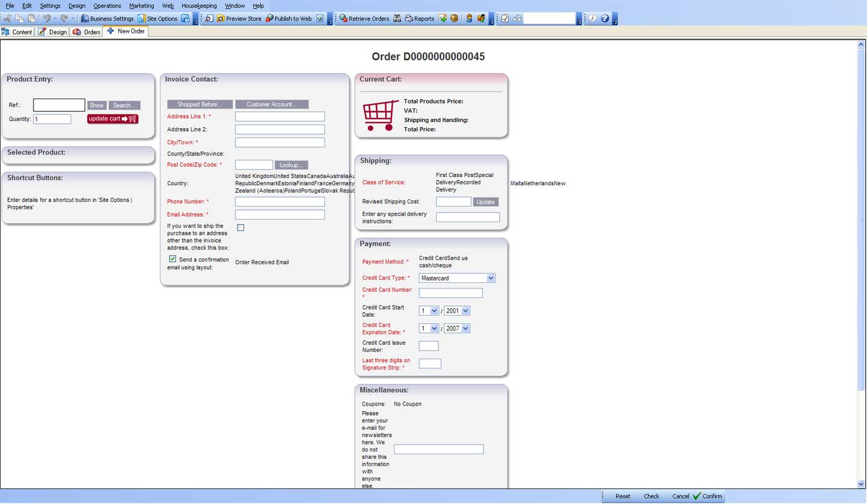The image size is (867, 504).
Task: Expand the Credit Card Start Date year dropdown
Action: 465,311
